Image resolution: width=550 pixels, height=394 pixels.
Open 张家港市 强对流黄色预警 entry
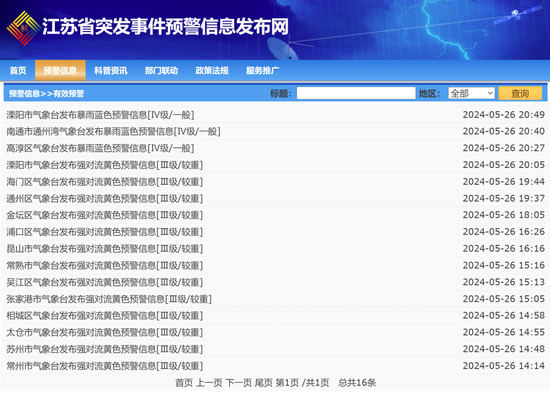(x=109, y=299)
